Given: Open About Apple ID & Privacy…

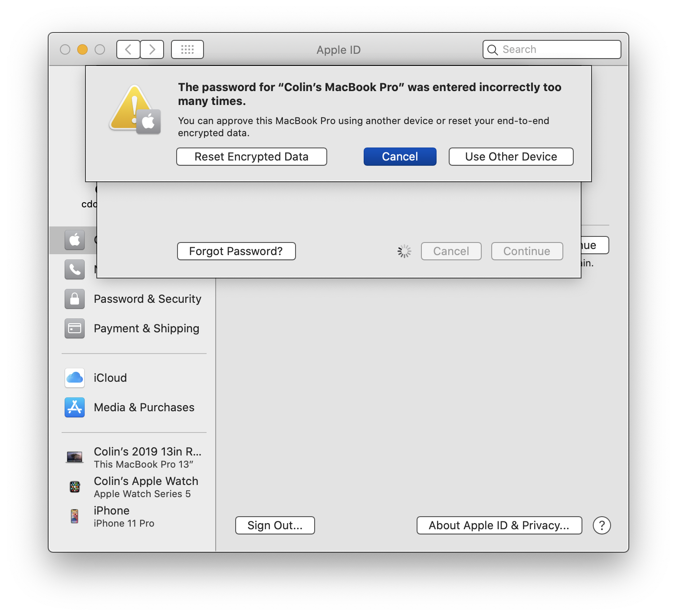Looking at the screenshot, I should [x=500, y=525].
